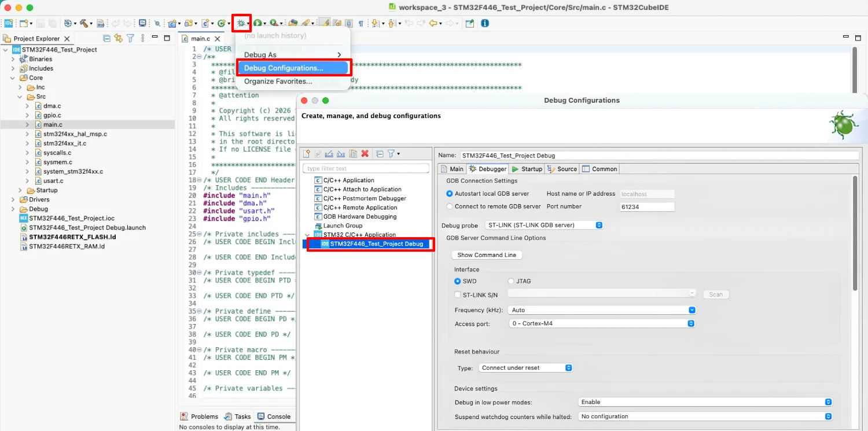The width and height of the screenshot is (868, 431).
Task: Toggle show whitespace pilcrow icon
Action: 361,23
